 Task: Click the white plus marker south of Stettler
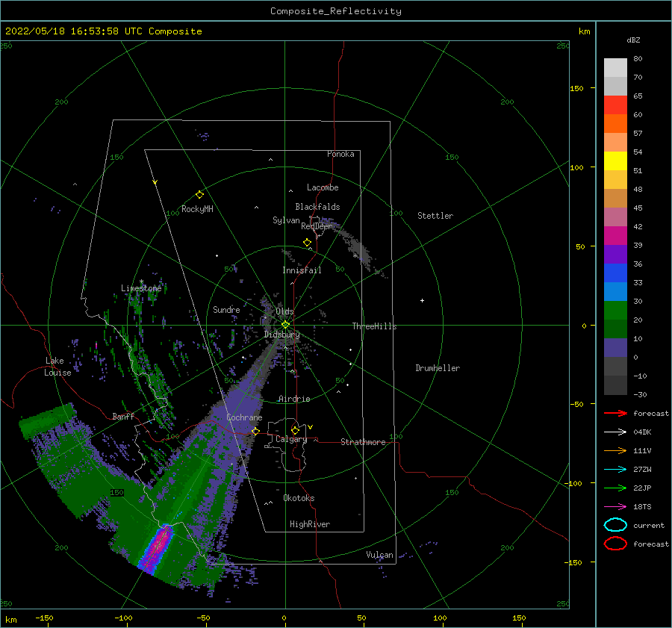pyautogui.click(x=422, y=300)
